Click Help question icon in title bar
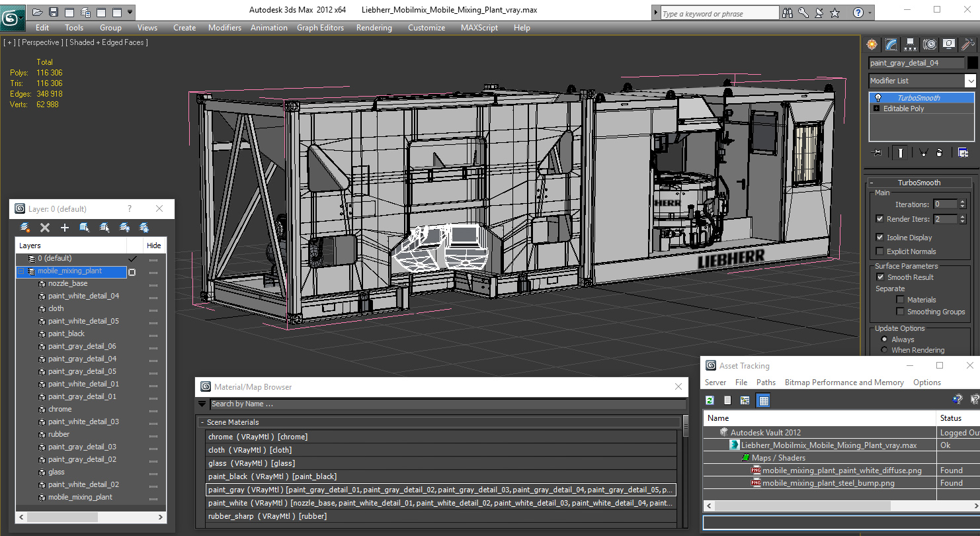This screenshot has height=536, width=980. (x=858, y=13)
